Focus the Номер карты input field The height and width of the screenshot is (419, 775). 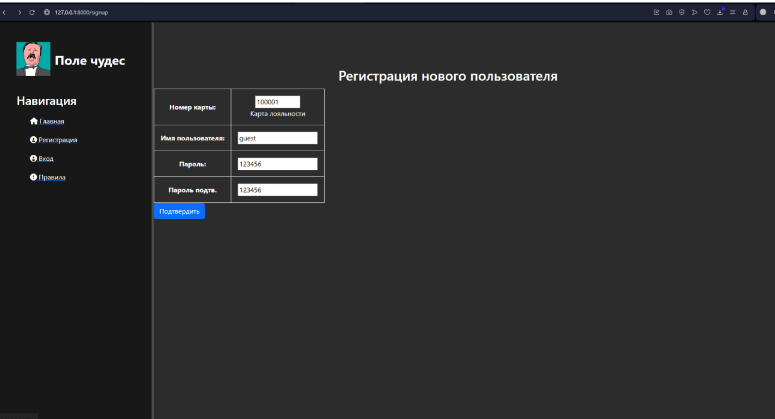[x=277, y=102]
